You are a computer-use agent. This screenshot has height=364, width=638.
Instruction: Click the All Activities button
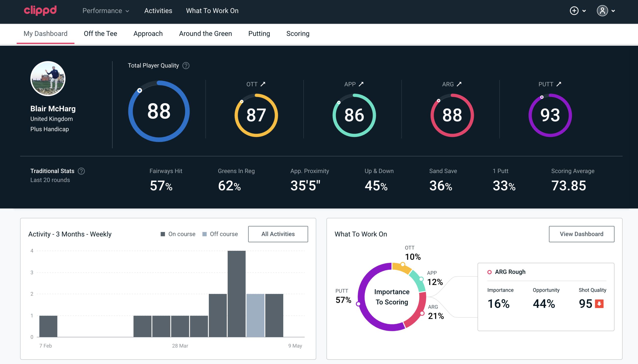tap(278, 234)
